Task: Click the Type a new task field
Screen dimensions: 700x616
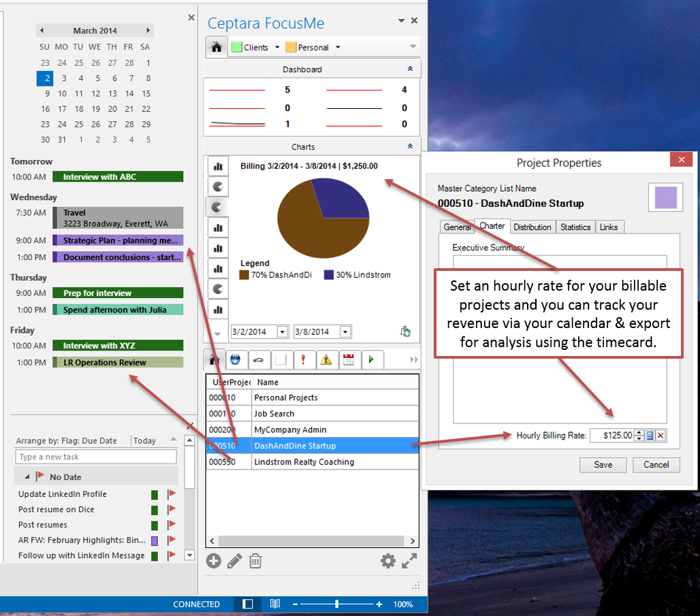Action: click(96, 457)
